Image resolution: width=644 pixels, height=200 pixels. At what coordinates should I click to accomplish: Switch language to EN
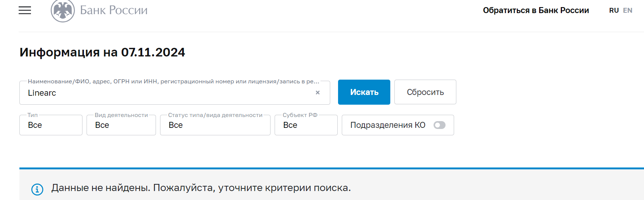click(628, 10)
